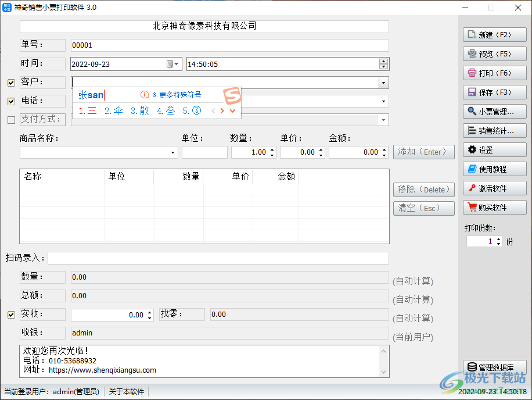Click the 清空 (Esc) button
Screen dimensions: 532x400
(x=424, y=208)
